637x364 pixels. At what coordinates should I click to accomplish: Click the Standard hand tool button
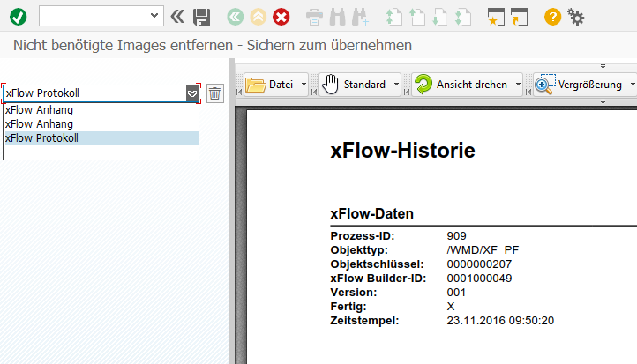pyautogui.click(x=355, y=85)
